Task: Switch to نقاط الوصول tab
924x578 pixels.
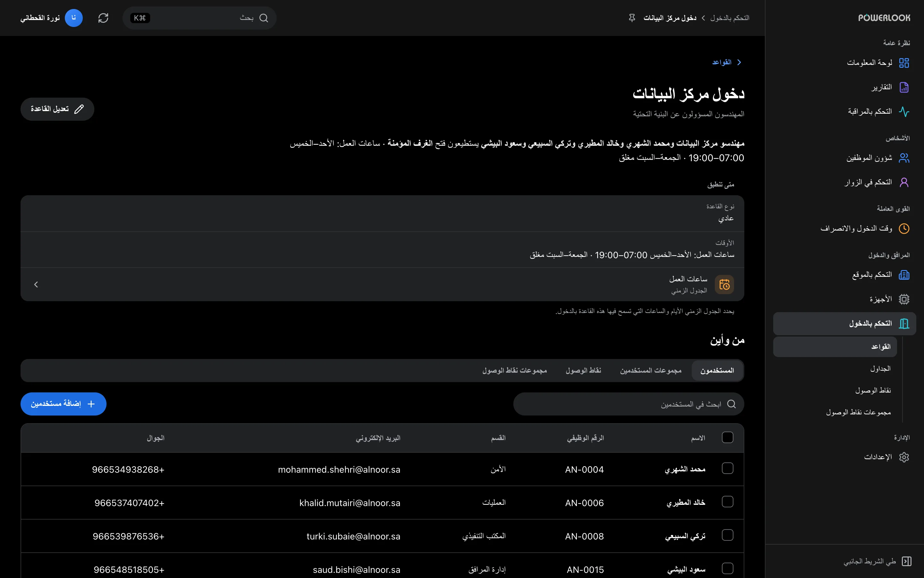Action: click(583, 371)
